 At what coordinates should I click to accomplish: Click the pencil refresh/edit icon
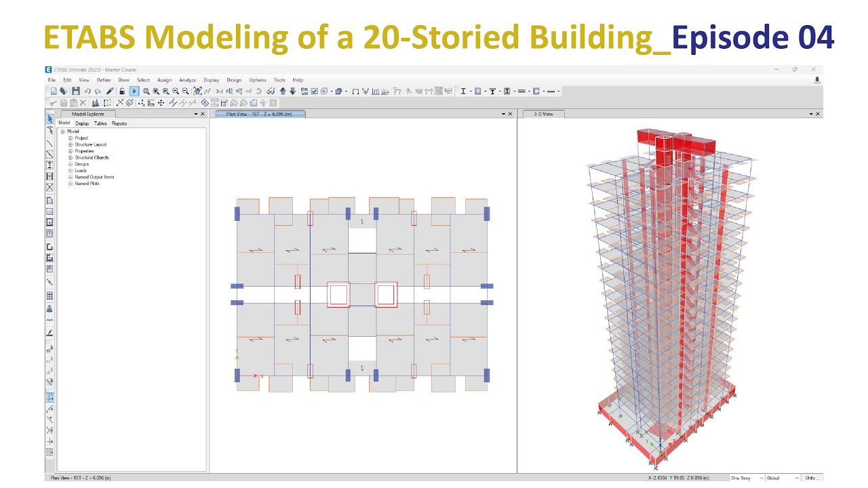(110, 91)
